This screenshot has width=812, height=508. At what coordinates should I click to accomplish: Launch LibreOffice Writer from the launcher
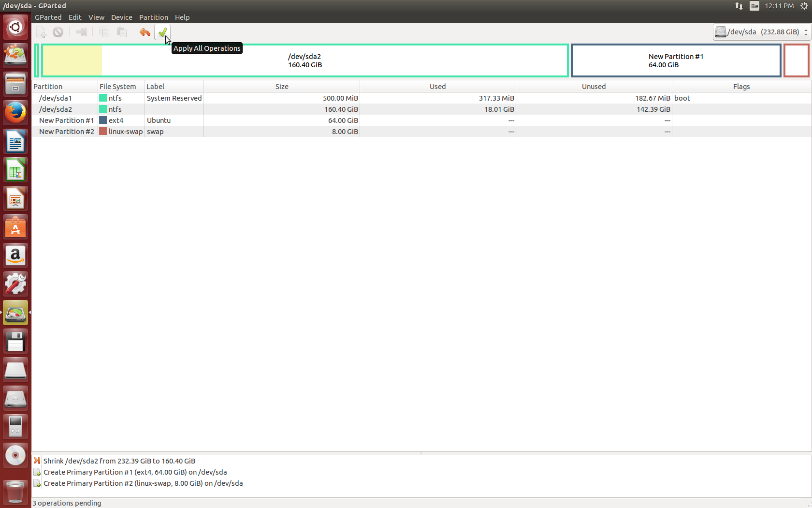click(15, 141)
